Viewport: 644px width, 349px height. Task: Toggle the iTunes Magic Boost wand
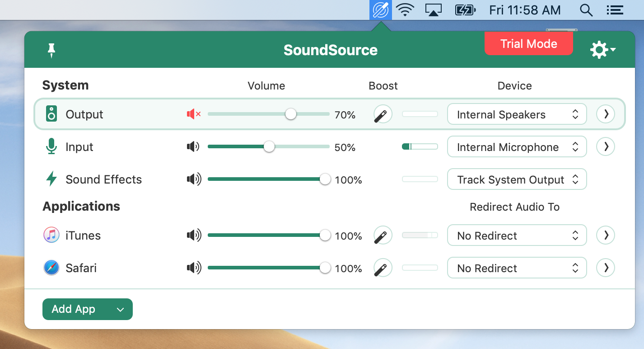pos(383,236)
